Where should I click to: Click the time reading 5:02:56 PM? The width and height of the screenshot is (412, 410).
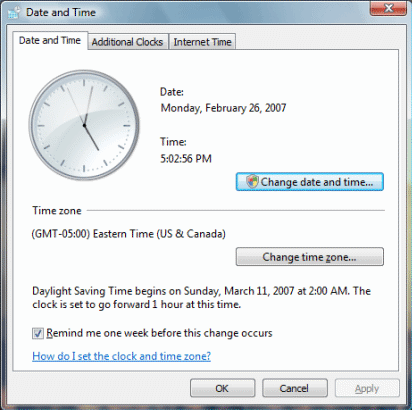186,158
